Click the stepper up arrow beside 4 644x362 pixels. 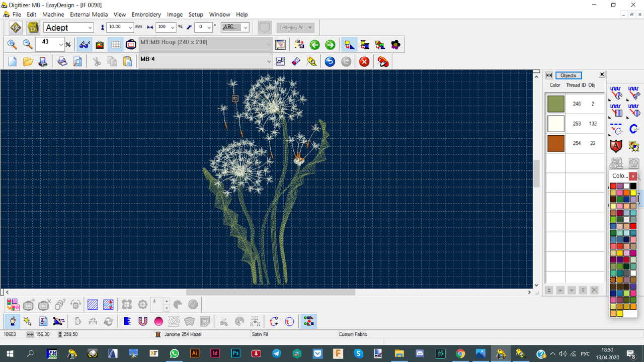(x=167, y=301)
